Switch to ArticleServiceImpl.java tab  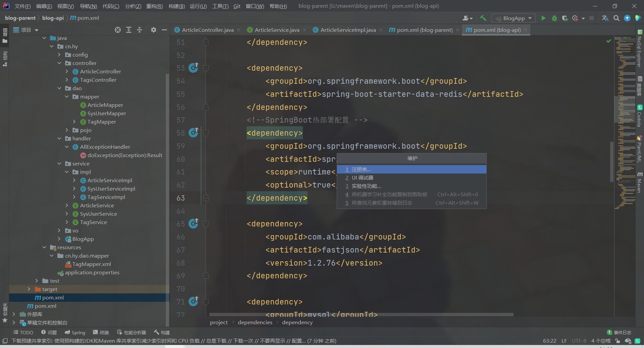(348, 30)
